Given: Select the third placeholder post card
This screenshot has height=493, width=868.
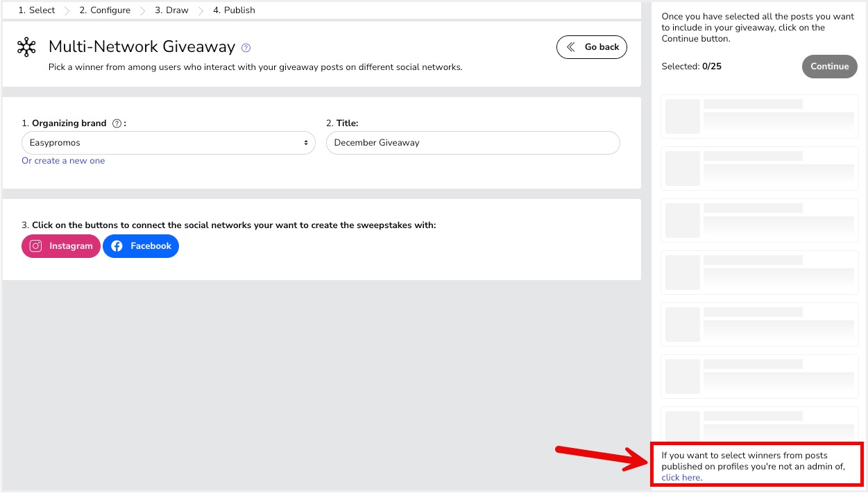Looking at the screenshot, I should (x=759, y=220).
